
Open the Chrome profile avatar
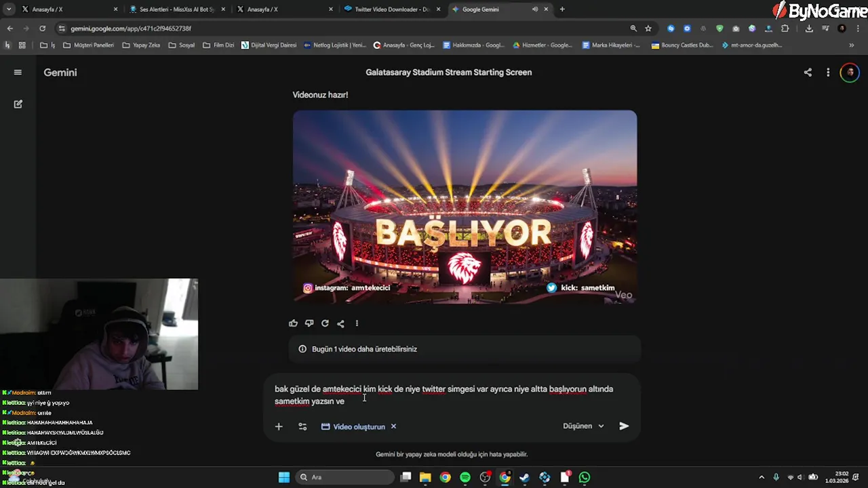point(842,28)
